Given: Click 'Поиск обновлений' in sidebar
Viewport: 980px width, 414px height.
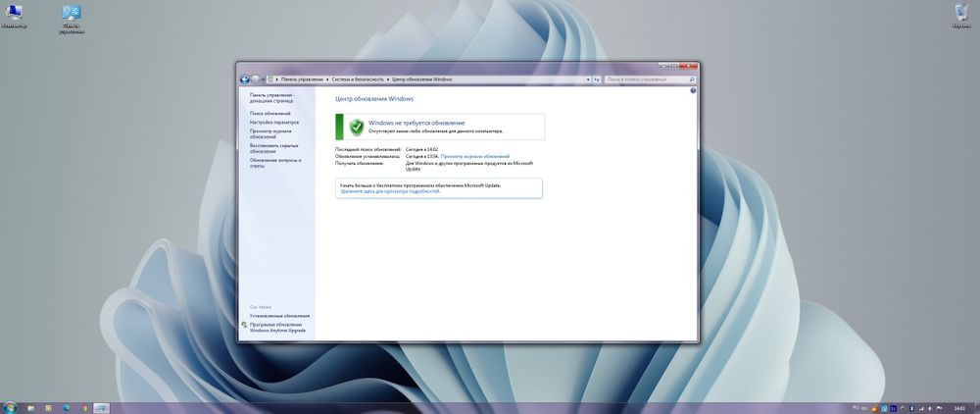Looking at the screenshot, I should (x=270, y=113).
